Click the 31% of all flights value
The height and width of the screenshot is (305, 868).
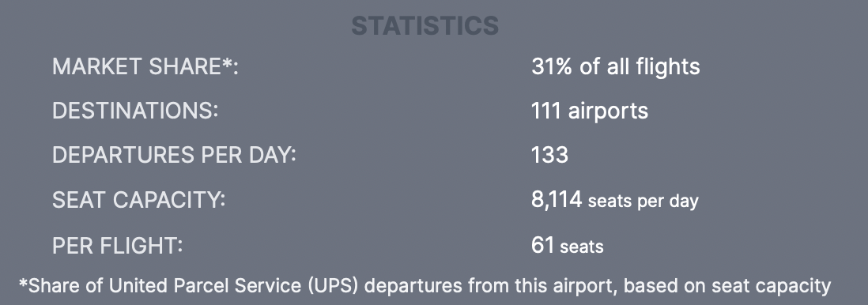pyautogui.click(x=616, y=66)
